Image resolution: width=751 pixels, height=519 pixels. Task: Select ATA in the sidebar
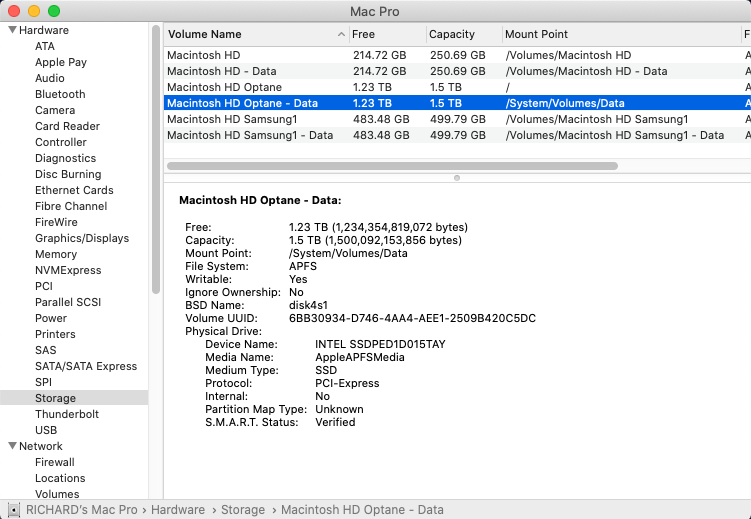(x=45, y=46)
